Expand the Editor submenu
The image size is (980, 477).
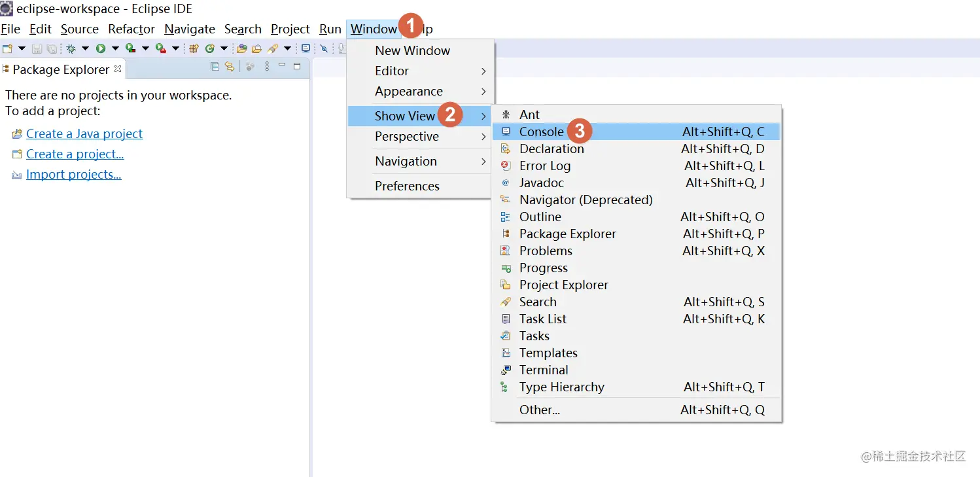[420, 71]
